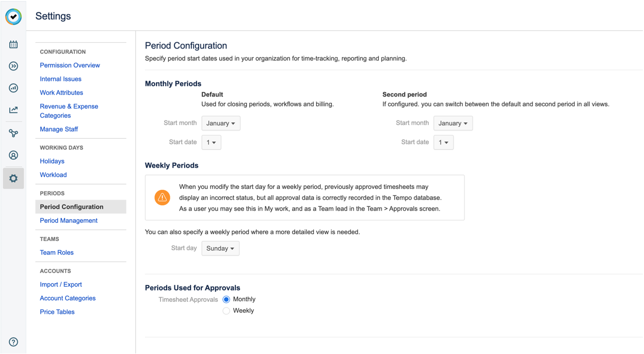Image resolution: width=644 pixels, height=354 pixels.
Task: Click the orange warning triangle icon
Action: point(163,198)
